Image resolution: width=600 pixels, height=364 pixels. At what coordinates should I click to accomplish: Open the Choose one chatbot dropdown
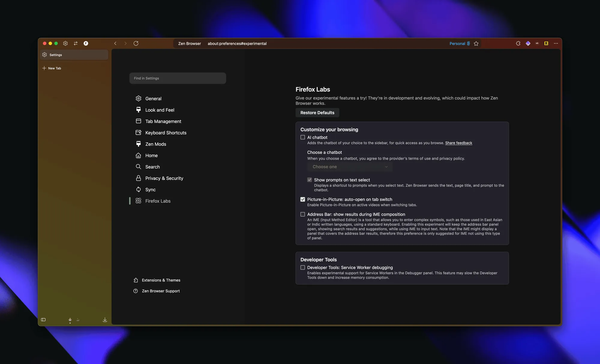349,167
